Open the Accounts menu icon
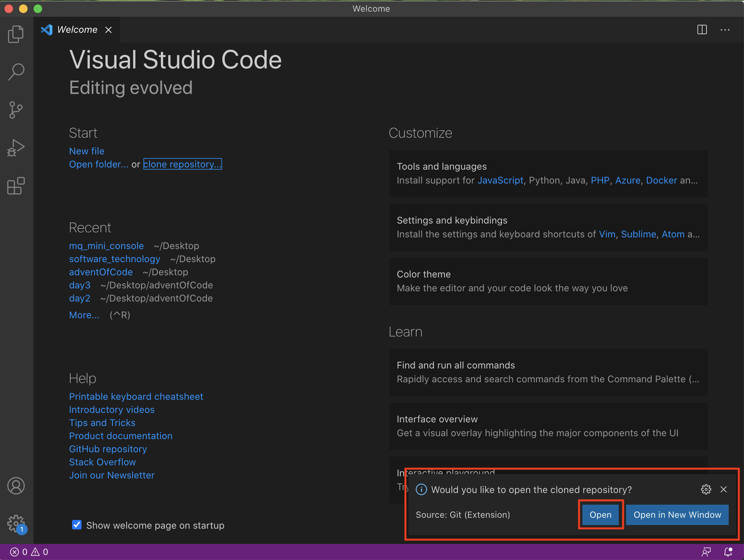Viewport: 744px width, 560px height. (16, 486)
